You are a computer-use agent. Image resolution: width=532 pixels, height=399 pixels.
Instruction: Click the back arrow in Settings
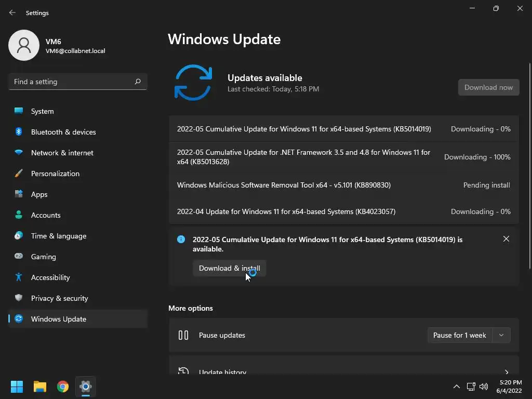coord(12,12)
